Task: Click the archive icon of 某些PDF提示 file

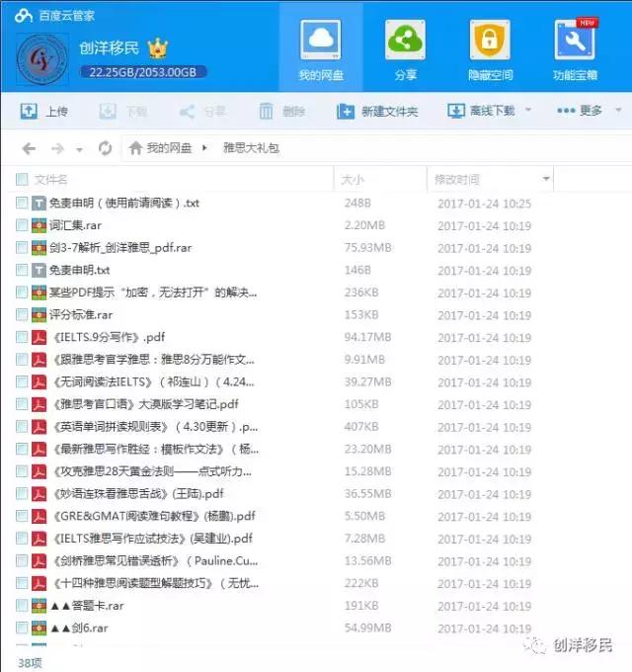Action: [x=39, y=293]
